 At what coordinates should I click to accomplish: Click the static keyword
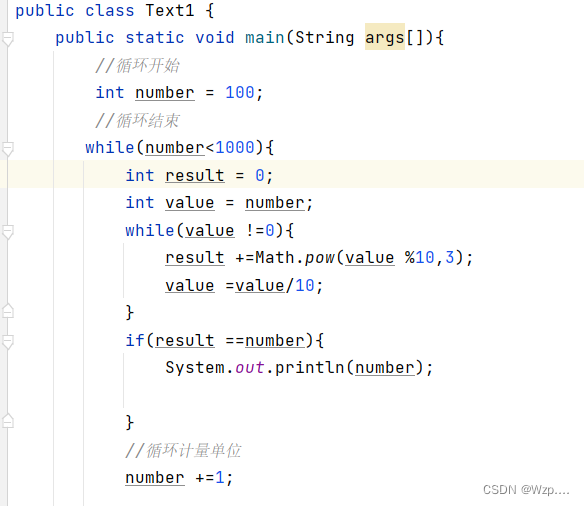(x=155, y=38)
